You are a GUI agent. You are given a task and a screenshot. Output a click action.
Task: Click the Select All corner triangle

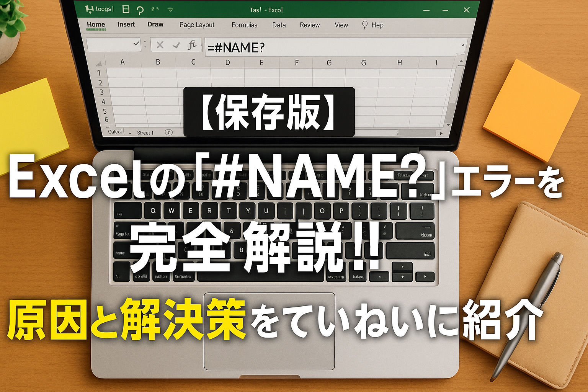[x=99, y=64]
